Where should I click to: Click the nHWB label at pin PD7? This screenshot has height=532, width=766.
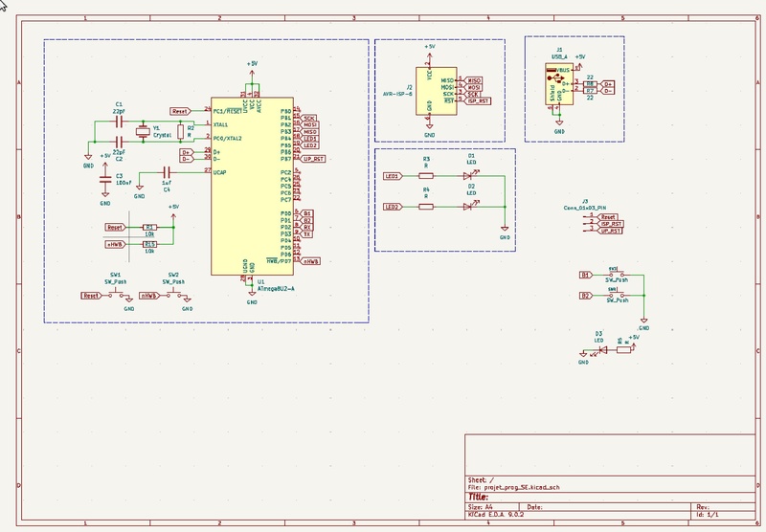point(310,261)
